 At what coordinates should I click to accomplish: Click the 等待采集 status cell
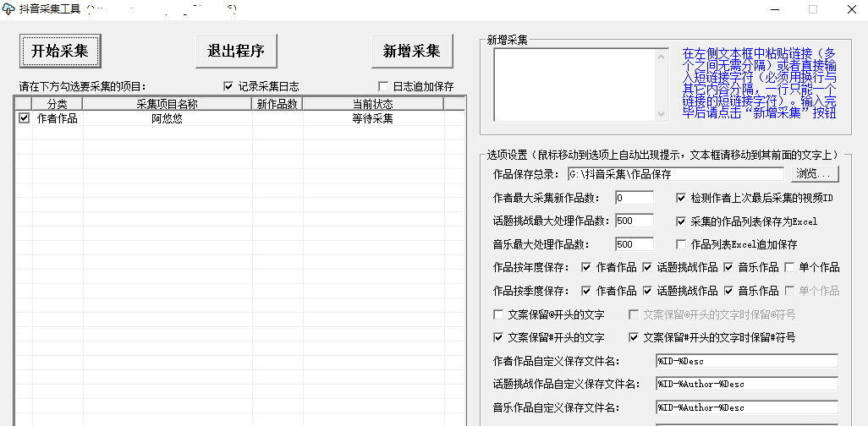pyautogui.click(x=373, y=118)
